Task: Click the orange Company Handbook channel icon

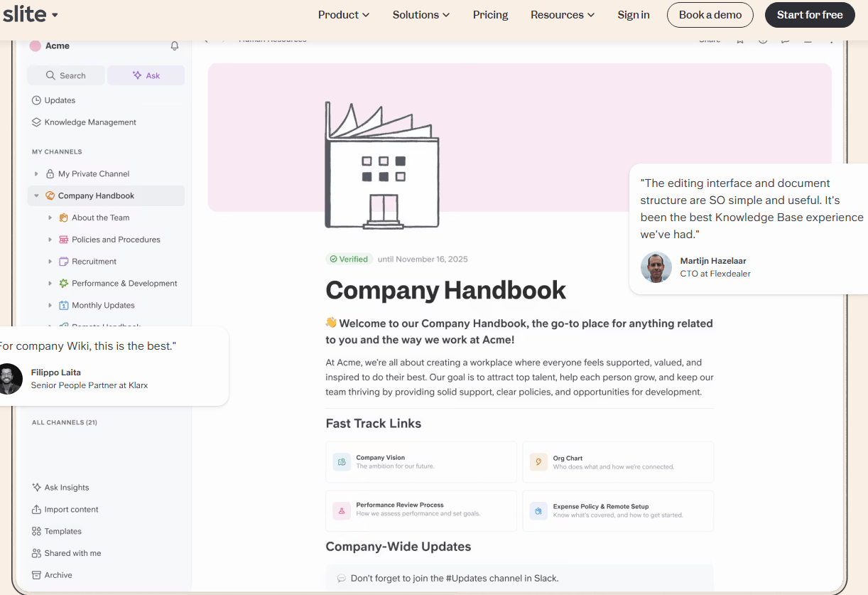Action: (50, 195)
